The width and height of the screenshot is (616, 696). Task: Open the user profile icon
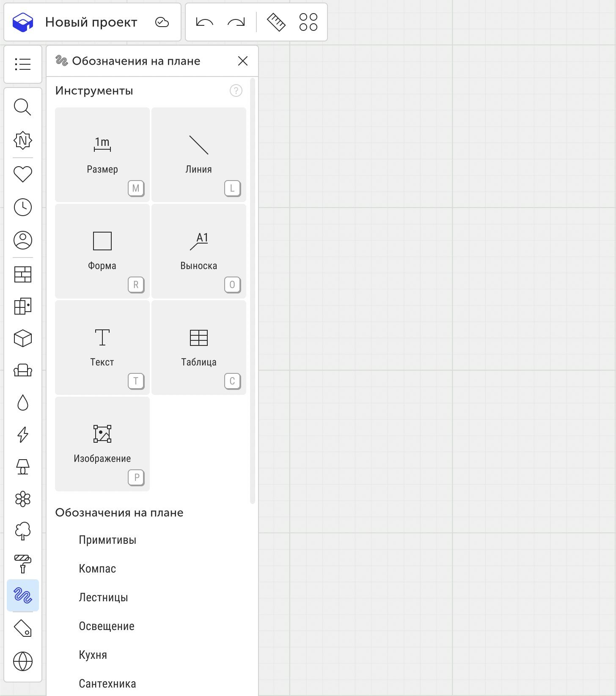23,240
